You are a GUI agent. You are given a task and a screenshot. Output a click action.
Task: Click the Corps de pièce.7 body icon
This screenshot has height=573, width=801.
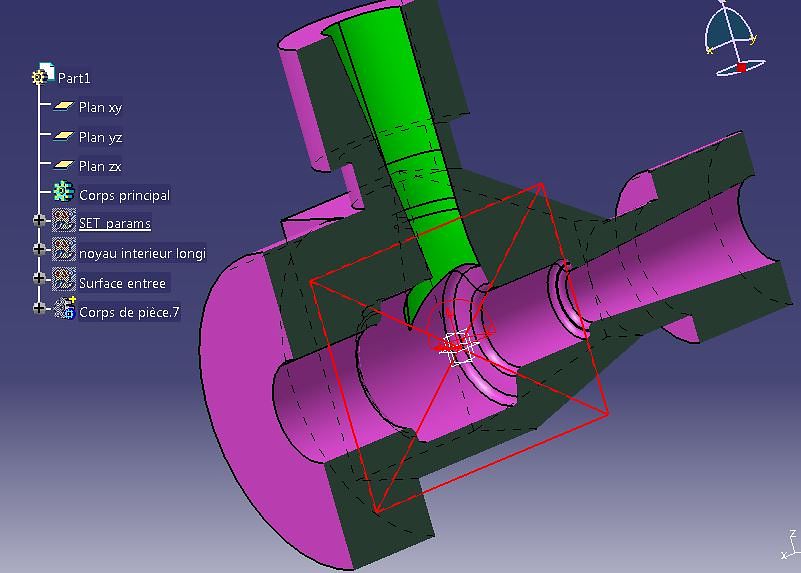(x=64, y=310)
